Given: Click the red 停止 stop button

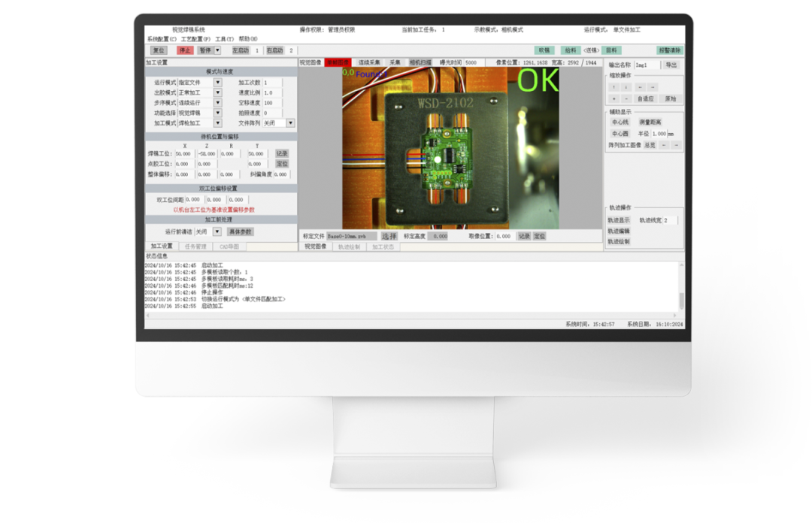Looking at the screenshot, I should [x=184, y=50].
